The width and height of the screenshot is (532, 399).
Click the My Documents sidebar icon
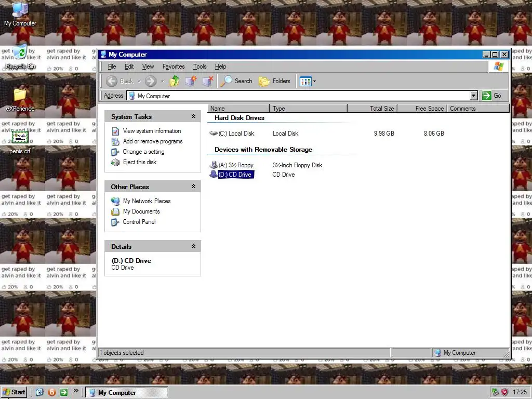(x=115, y=212)
